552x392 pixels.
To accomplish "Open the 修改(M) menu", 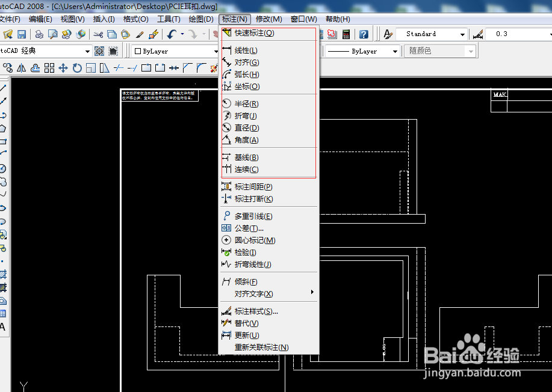I will click(268, 19).
